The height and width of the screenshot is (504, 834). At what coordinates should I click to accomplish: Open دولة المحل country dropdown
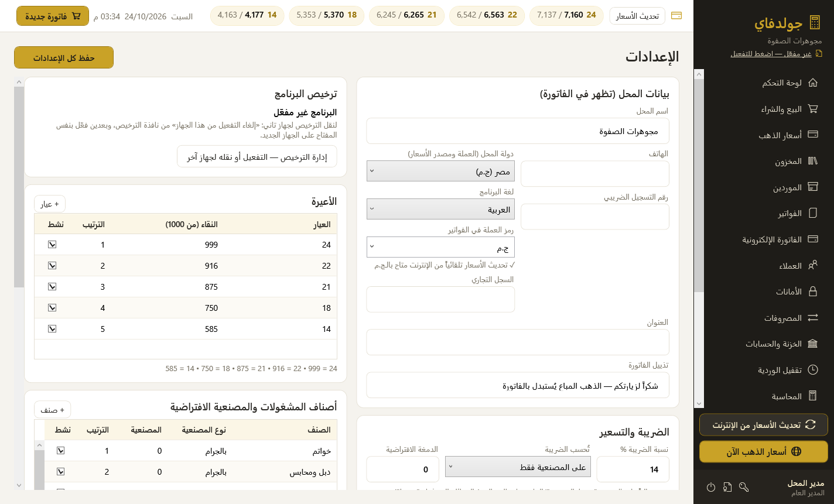pos(440,172)
